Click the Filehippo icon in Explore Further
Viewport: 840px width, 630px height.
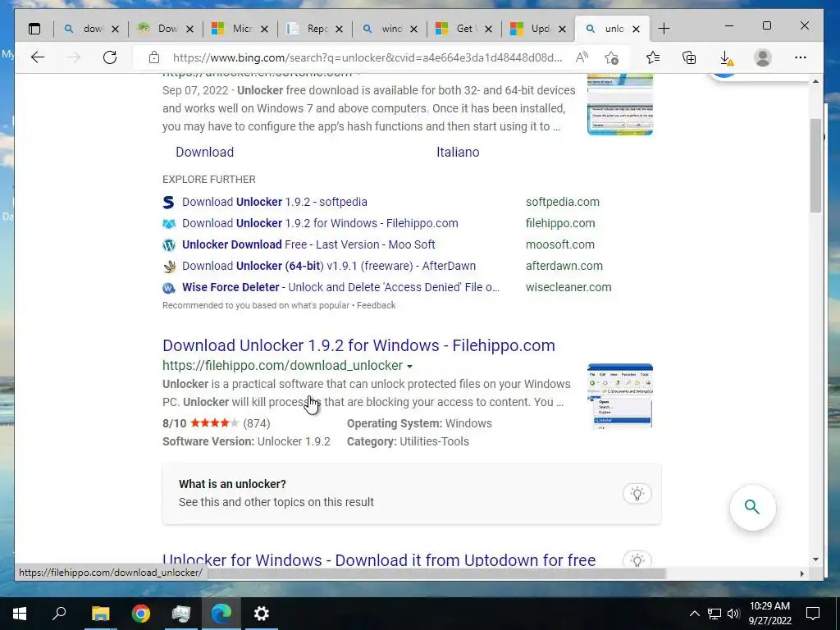coord(169,224)
